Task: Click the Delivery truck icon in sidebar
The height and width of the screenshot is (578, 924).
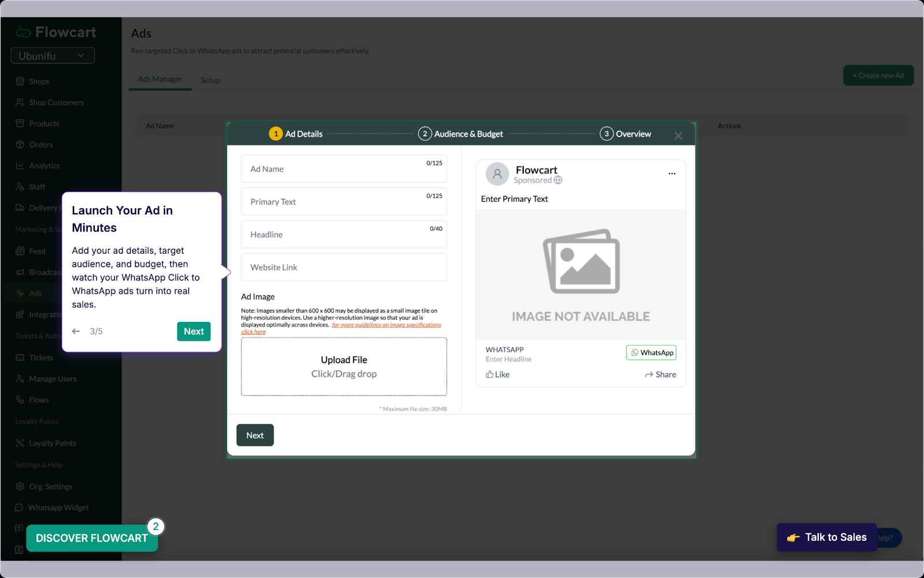Action: 20,208
